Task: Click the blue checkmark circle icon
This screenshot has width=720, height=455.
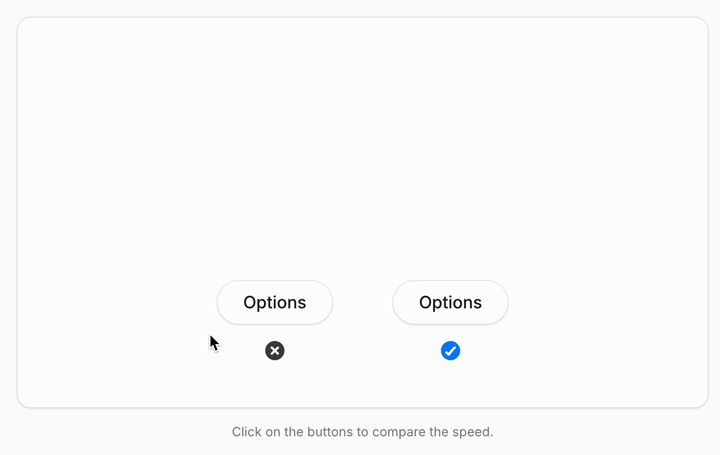Action: 450,350
